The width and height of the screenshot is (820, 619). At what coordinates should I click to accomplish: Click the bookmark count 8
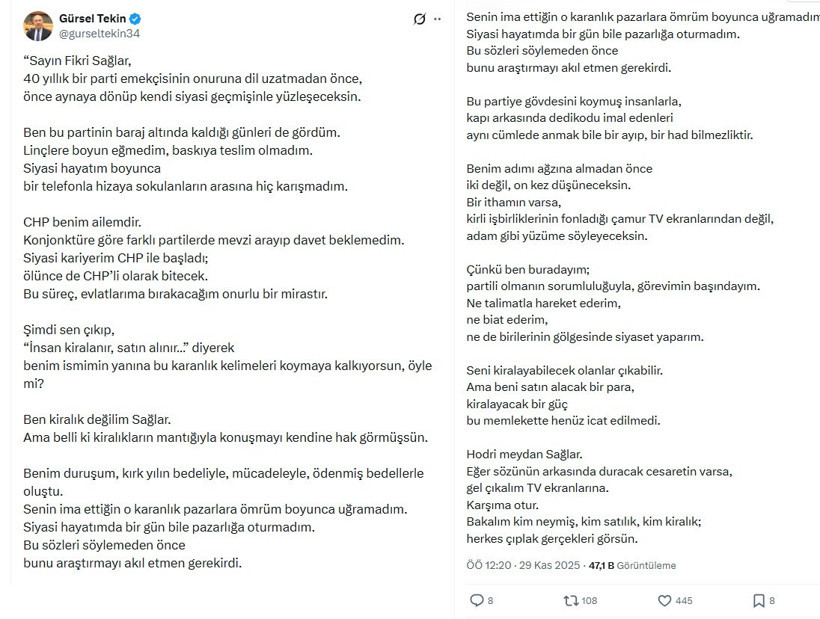pyautogui.click(x=773, y=601)
